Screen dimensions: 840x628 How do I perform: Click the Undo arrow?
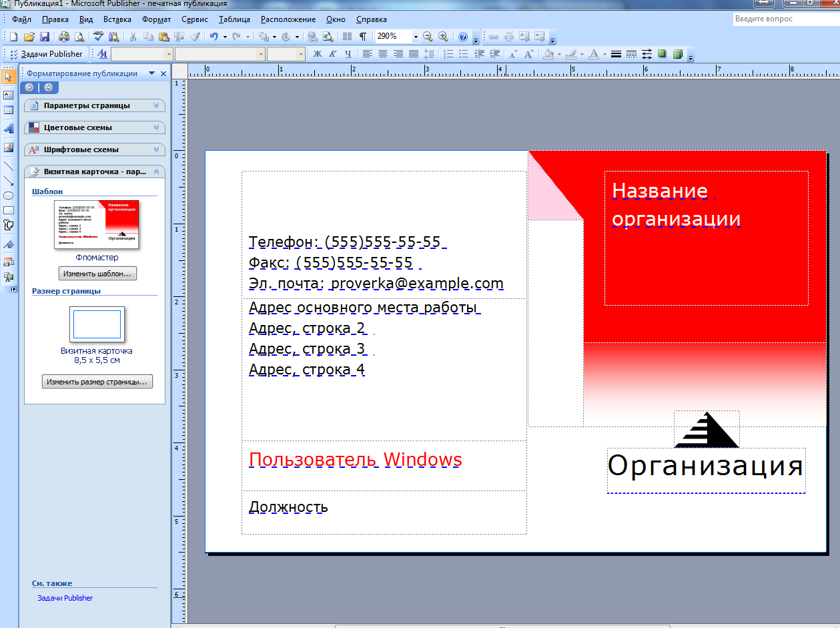pos(214,37)
